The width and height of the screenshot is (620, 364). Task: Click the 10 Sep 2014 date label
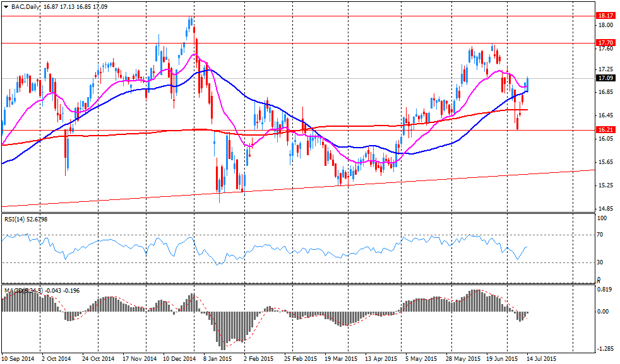click(x=18, y=359)
